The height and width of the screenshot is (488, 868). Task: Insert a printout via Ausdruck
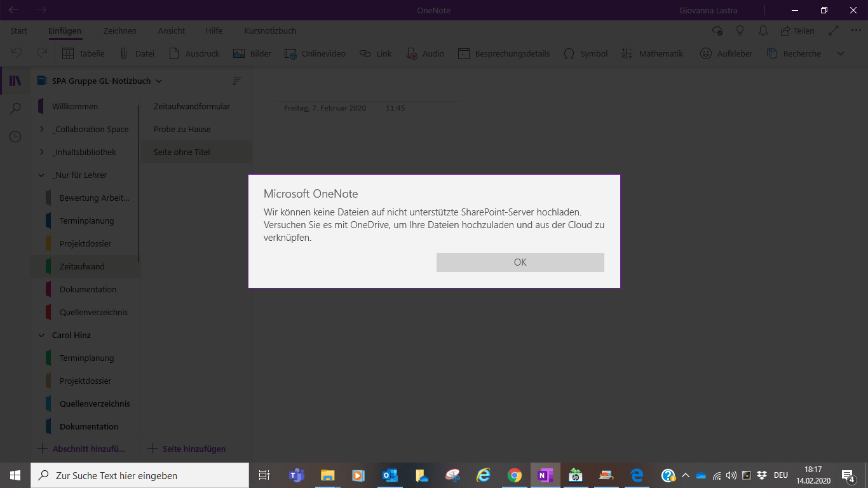tap(194, 54)
